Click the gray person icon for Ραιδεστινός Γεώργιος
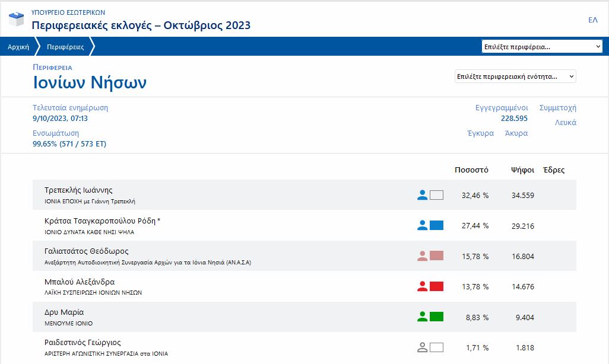The width and height of the screenshot is (609, 364). (422, 347)
